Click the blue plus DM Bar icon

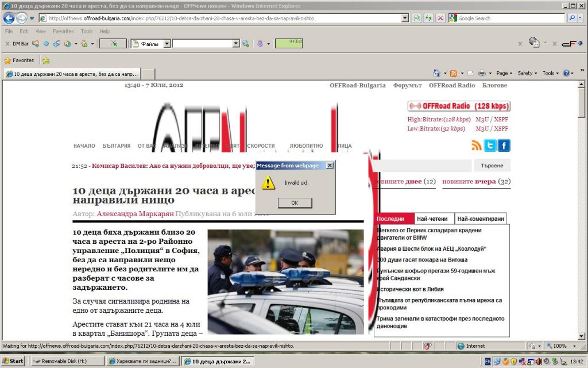coord(46,44)
